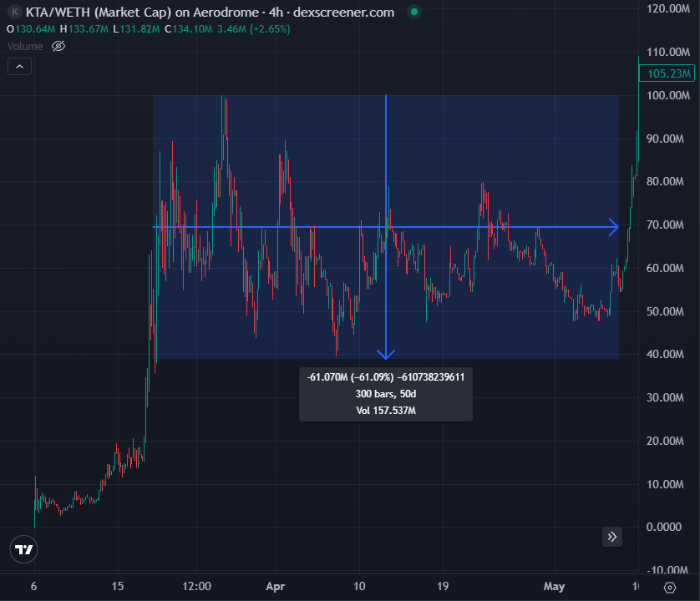Viewport: 700px width, 601px height.
Task: Click the high value H133.67M
Action: coord(84,29)
